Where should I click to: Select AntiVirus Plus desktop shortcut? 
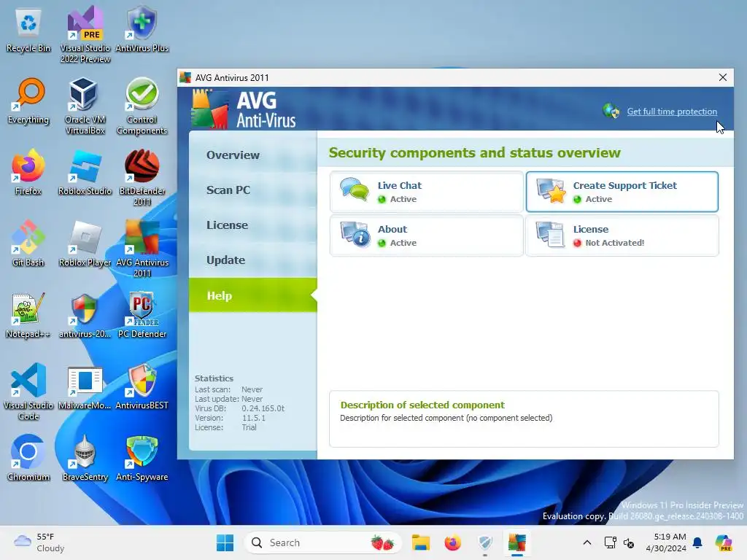pos(142,29)
